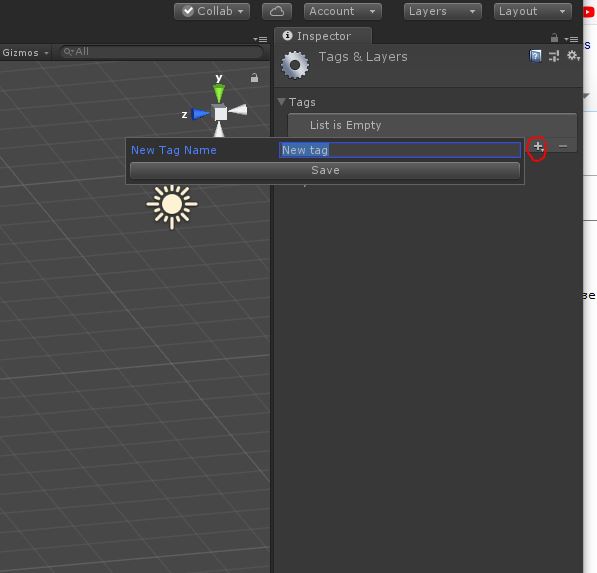This screenshot has height=573, width=597.
Task: Toggle the Inspector lock icon
Action: (x=554, y=38)
